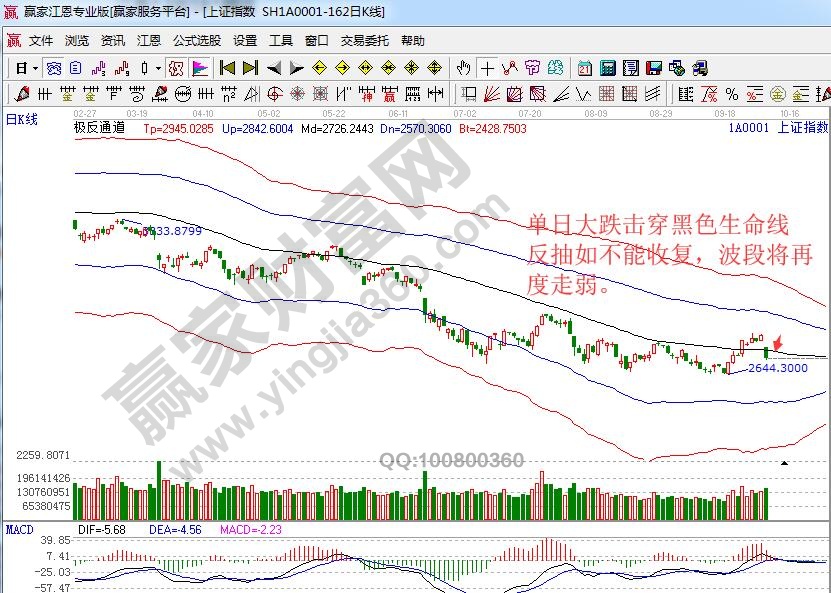Expand the 日 period dropdown arrow
This screenshot has height=593, width=831.
tap(35, 68)
